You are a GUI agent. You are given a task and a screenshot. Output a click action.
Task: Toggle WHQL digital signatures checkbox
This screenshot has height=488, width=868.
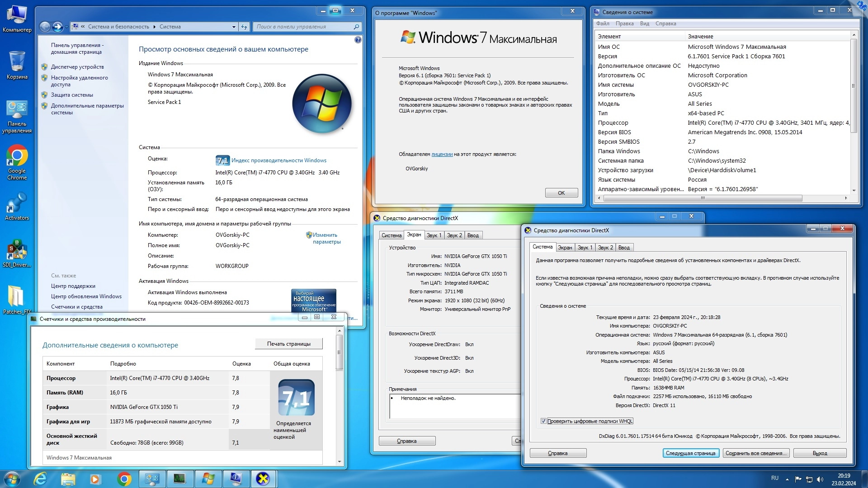543,421
